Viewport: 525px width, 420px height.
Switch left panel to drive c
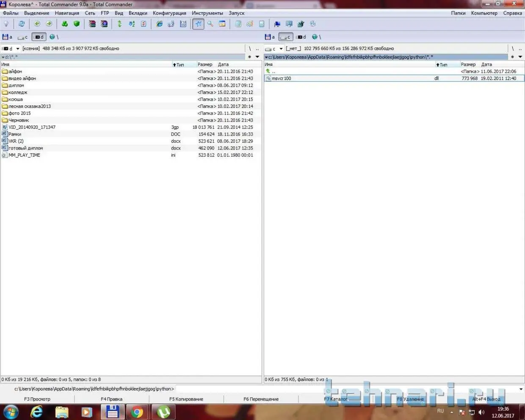(23, 37)
